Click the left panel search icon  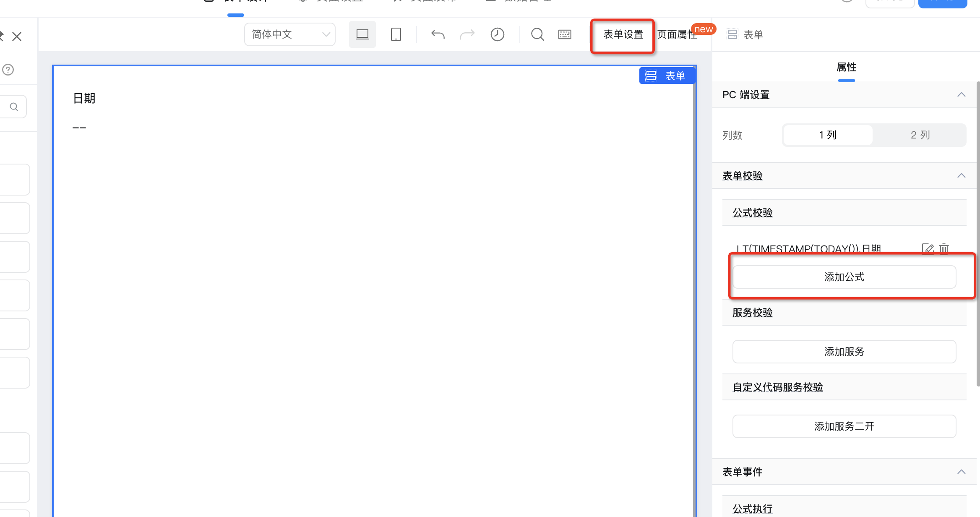(14, 107)
